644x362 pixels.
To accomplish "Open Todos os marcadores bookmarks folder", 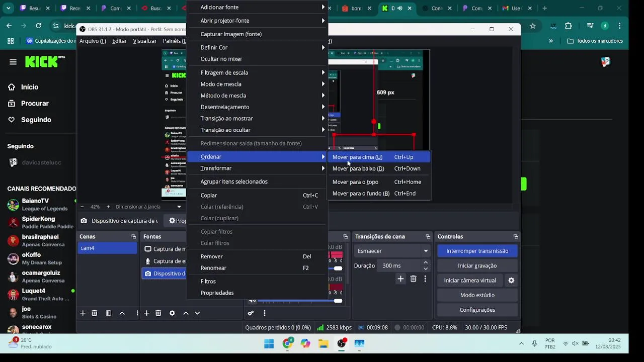I will [x=595, y=41].
